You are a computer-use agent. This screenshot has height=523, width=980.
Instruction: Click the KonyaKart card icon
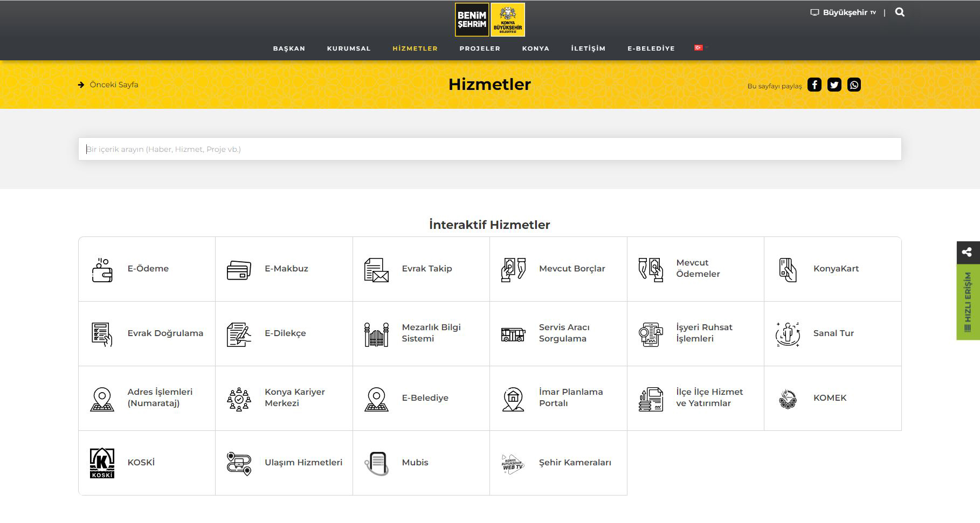tap(788, 269)
